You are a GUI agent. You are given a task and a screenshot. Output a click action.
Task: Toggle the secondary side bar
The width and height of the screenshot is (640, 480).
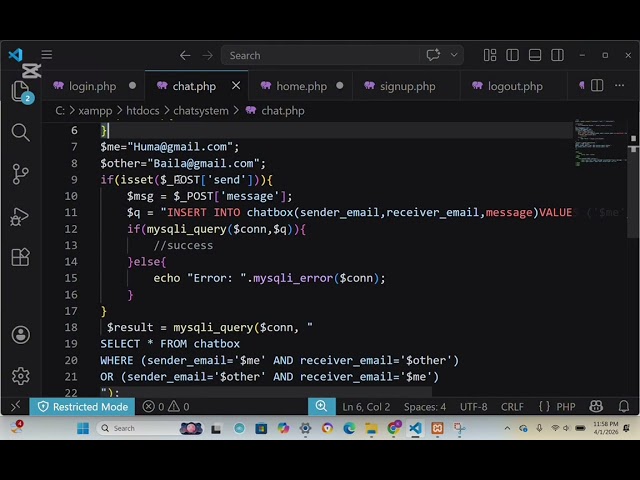click(557, 55)
